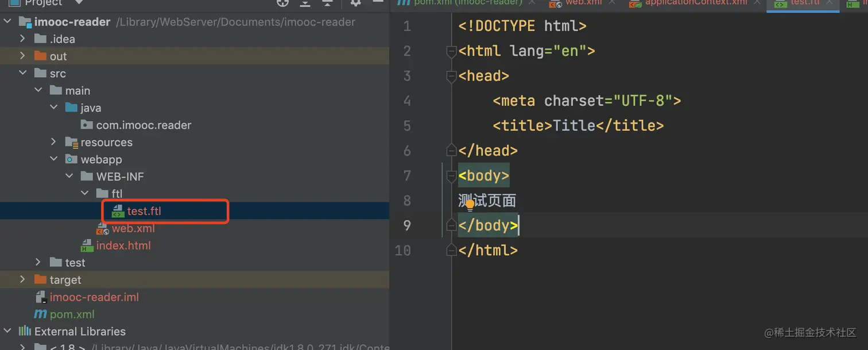
Task: Click the locate-in-tree target icon
Action: [x=283, y=2]
